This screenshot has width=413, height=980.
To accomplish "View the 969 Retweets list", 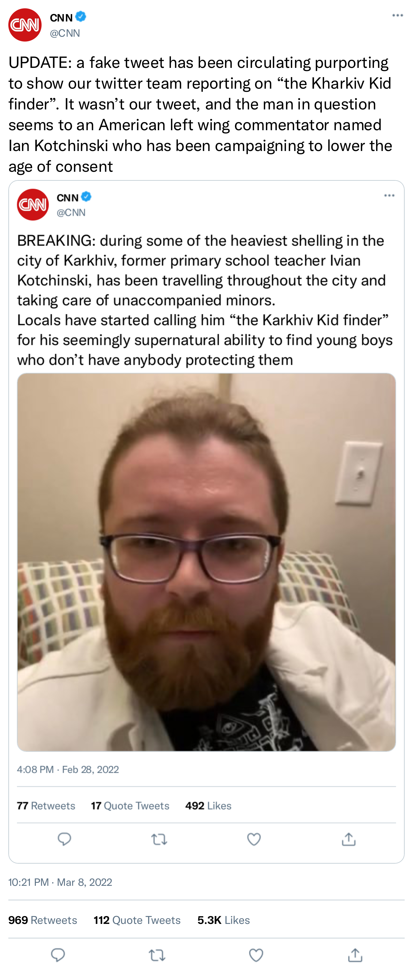I will click(x=43, y=920).
